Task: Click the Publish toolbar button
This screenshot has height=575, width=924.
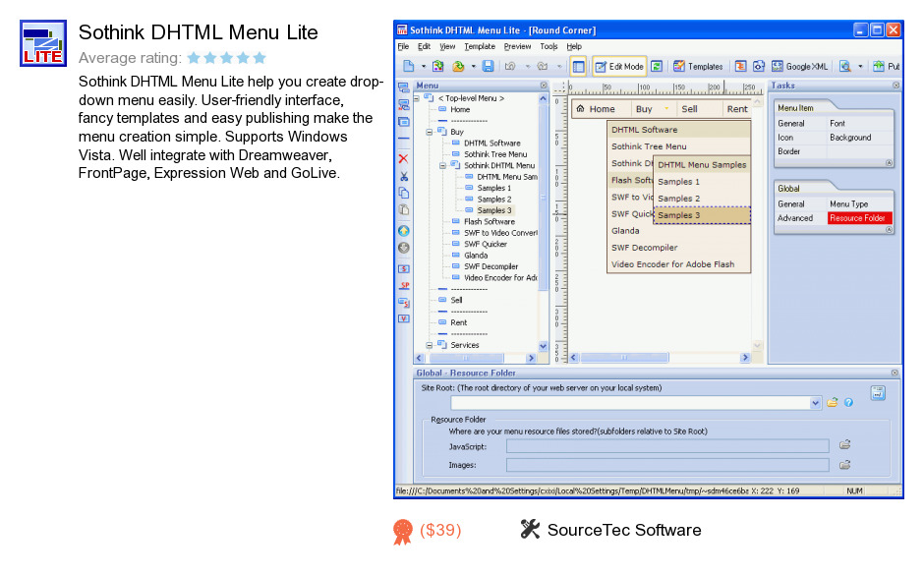Action: (x=887, y=67)
